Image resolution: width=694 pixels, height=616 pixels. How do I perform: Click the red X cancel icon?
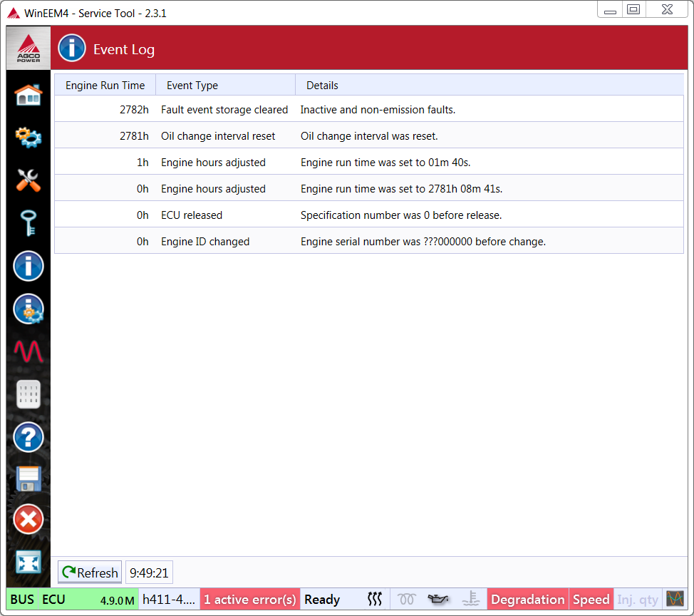(29, 519)
